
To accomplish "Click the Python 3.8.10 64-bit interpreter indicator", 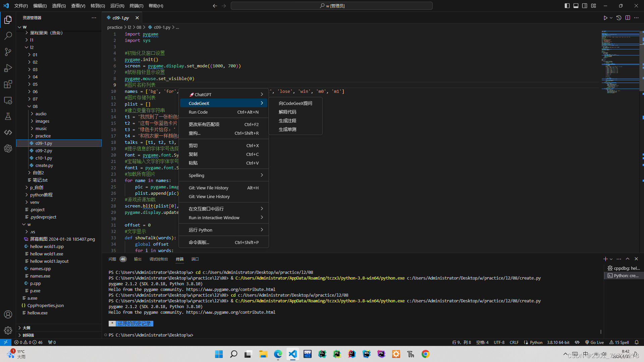I will click(558, 342).
